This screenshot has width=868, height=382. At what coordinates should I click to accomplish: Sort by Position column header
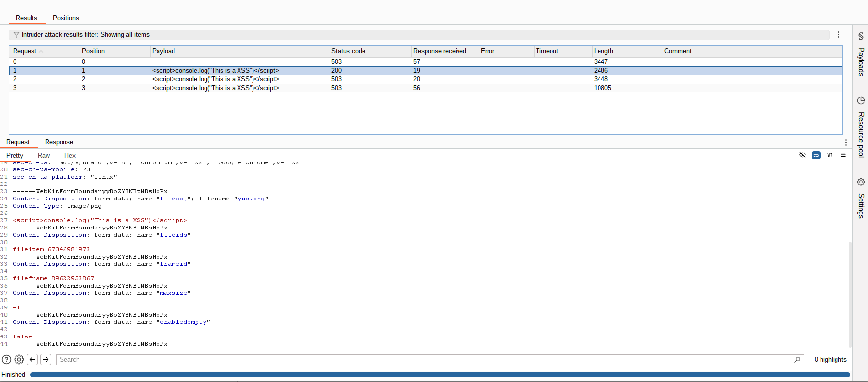pyautogui.click(x=115, y=51)
